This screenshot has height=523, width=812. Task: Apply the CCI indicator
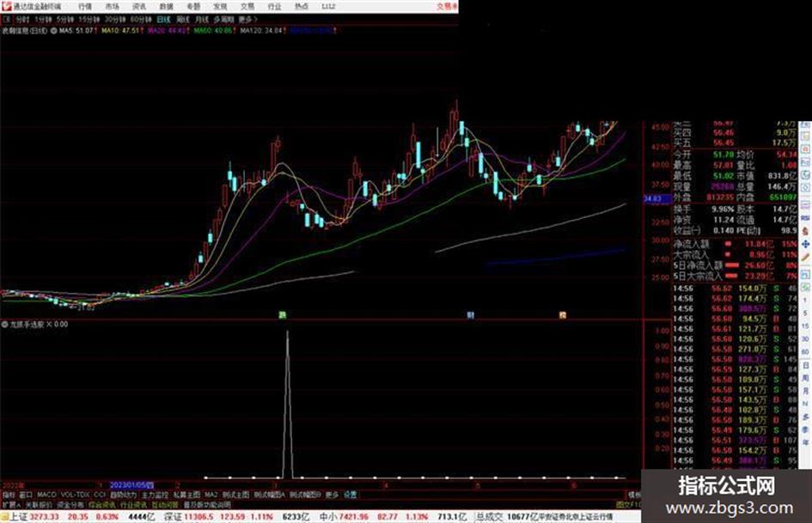(100, 495)
